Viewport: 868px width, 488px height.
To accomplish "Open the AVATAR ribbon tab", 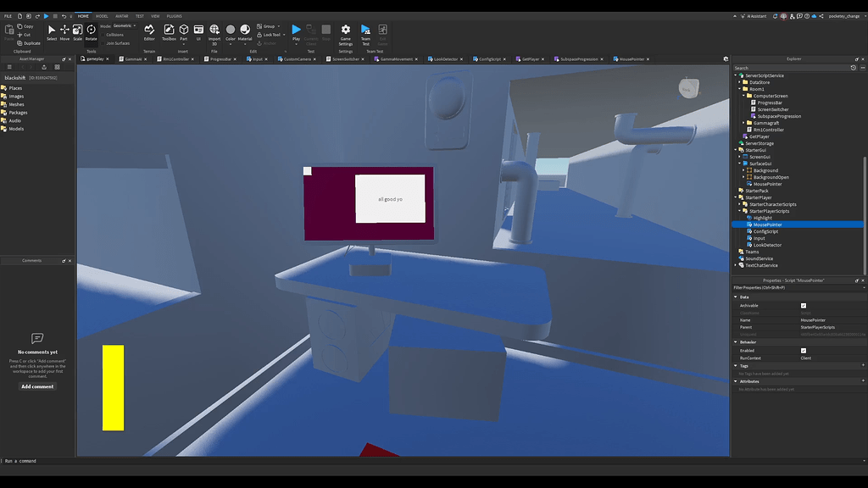I will [122, 16].
